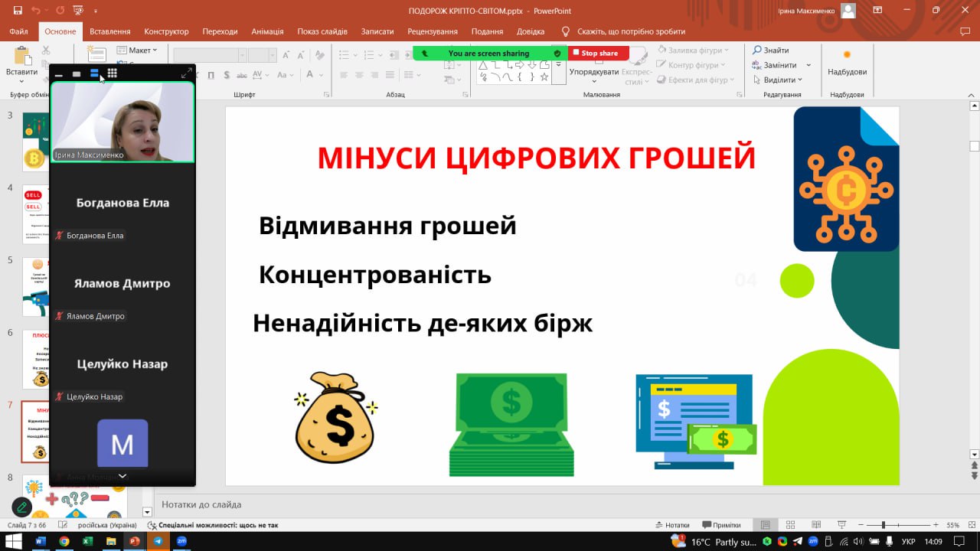Screen dimensions: 980x551
Task: Expand more participants chevron in Zoom panel
Action: [122, 476]
